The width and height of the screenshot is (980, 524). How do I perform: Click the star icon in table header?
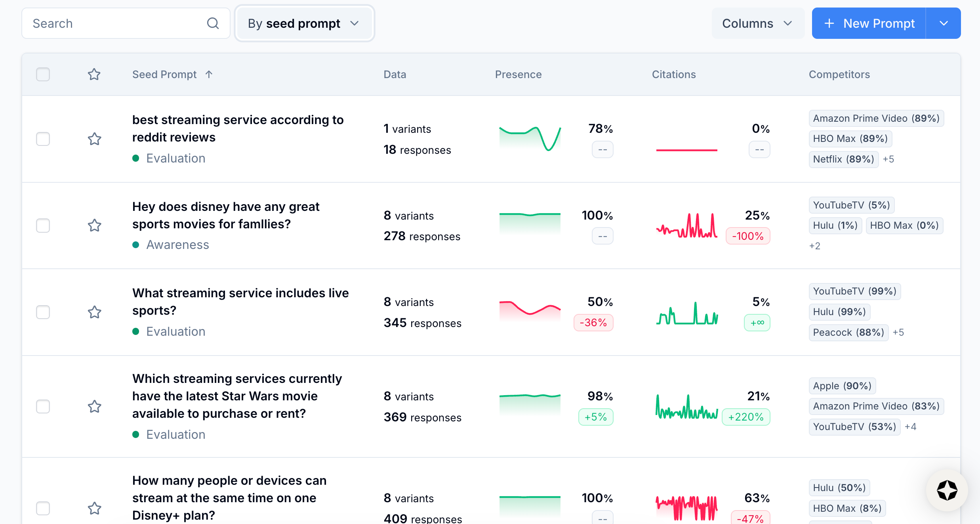[94, 75]
